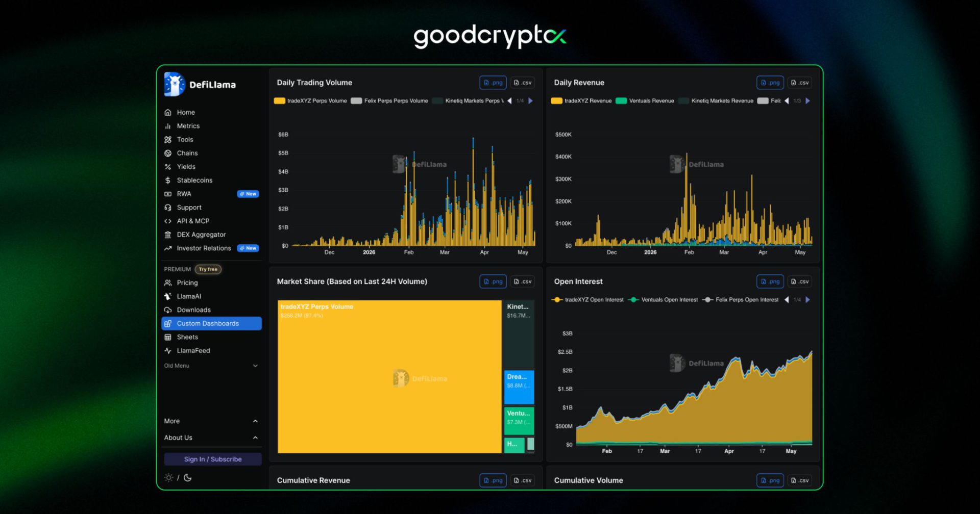
Task: Toggle Kinetiq Markets Perps legend series
Action: [468, 101]
